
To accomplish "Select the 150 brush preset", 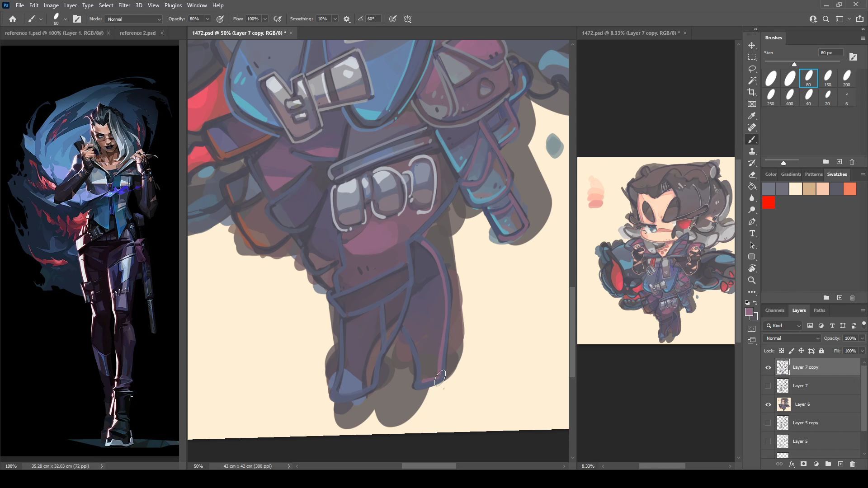I will point(827,78).
